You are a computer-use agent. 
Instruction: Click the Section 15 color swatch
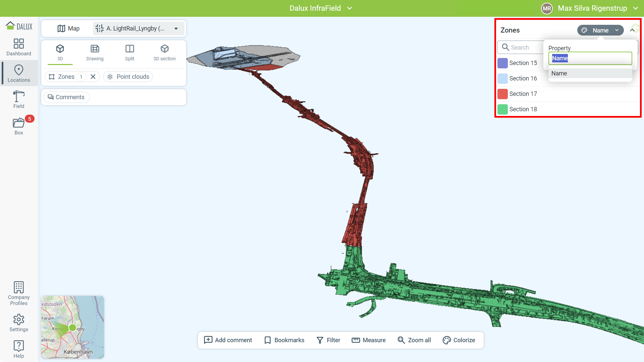pyautogui.click(x=502, y=63)
